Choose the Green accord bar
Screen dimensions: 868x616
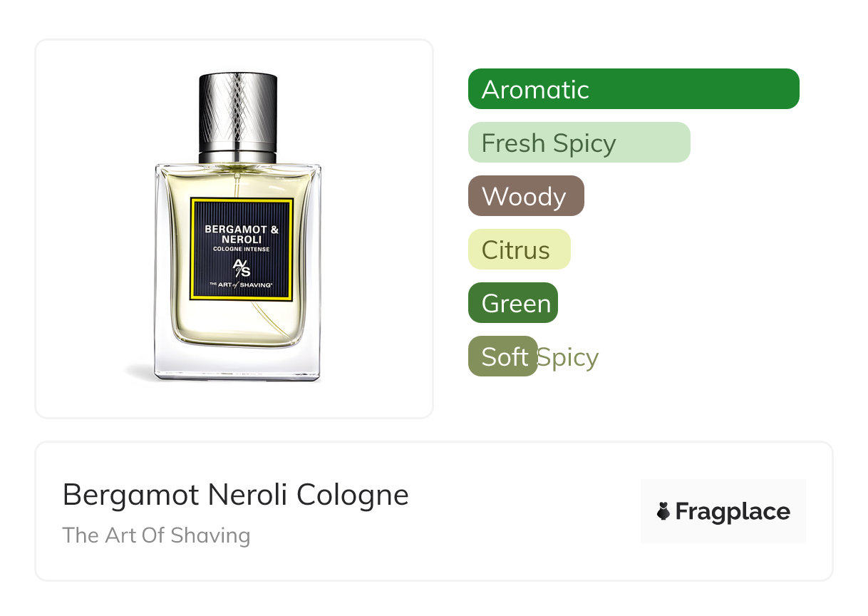[513, 303]
